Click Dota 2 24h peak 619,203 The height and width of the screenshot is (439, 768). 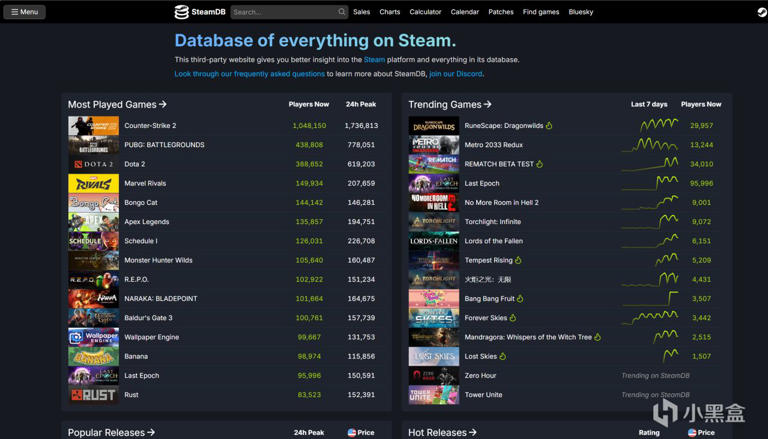(x=361, y=164)
